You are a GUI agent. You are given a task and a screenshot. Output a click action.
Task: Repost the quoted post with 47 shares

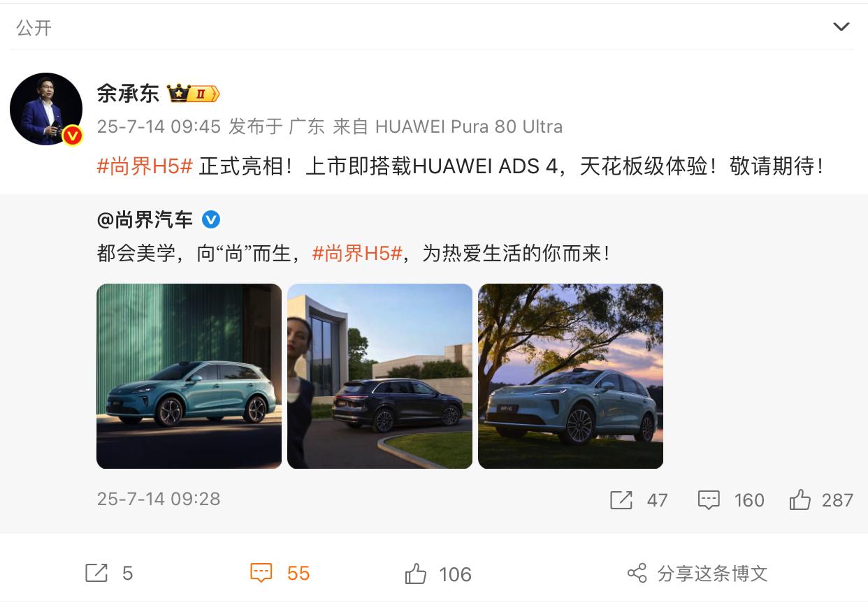pyautogui.click(x=639, y=500)
